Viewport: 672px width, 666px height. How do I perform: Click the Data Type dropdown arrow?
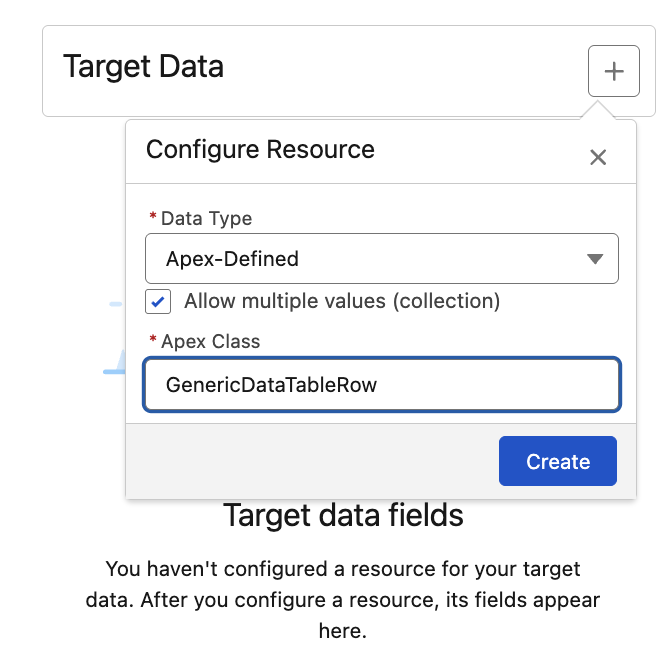[x=595, y=259]
